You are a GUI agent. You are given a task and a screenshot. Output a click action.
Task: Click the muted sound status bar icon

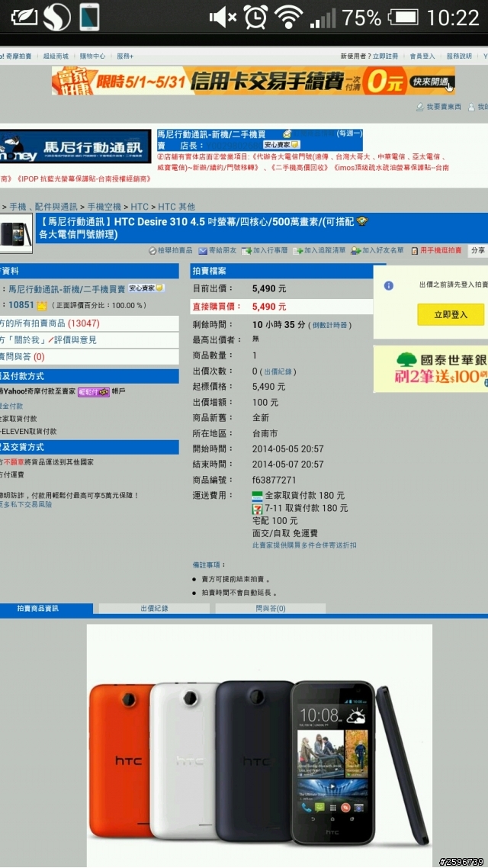[223, 18]
